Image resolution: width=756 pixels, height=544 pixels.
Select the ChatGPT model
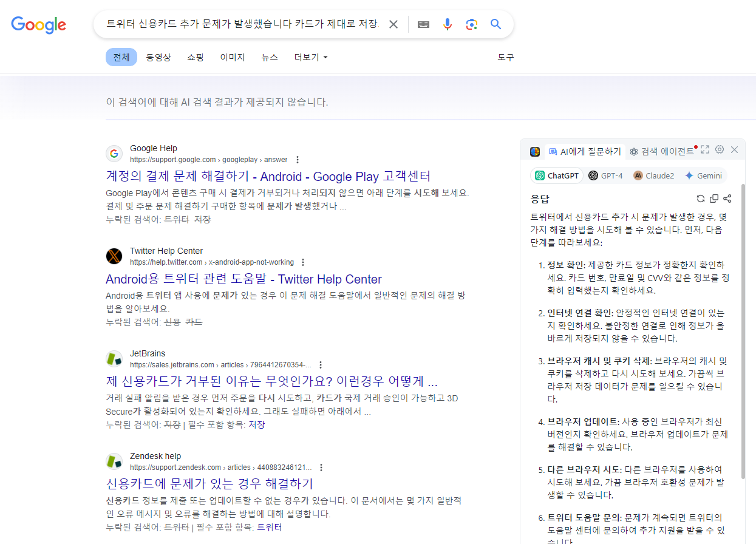[x=556, y=175]
